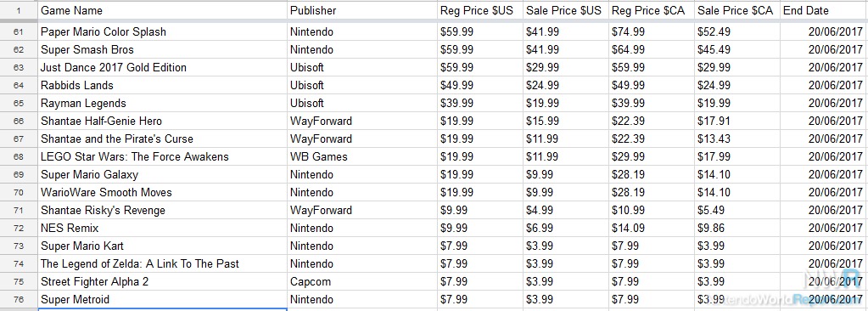The height and width of the screenshot is (311, 868).
Task: Click the Paper Mario Color Splash cell
Action: point(162,31)
